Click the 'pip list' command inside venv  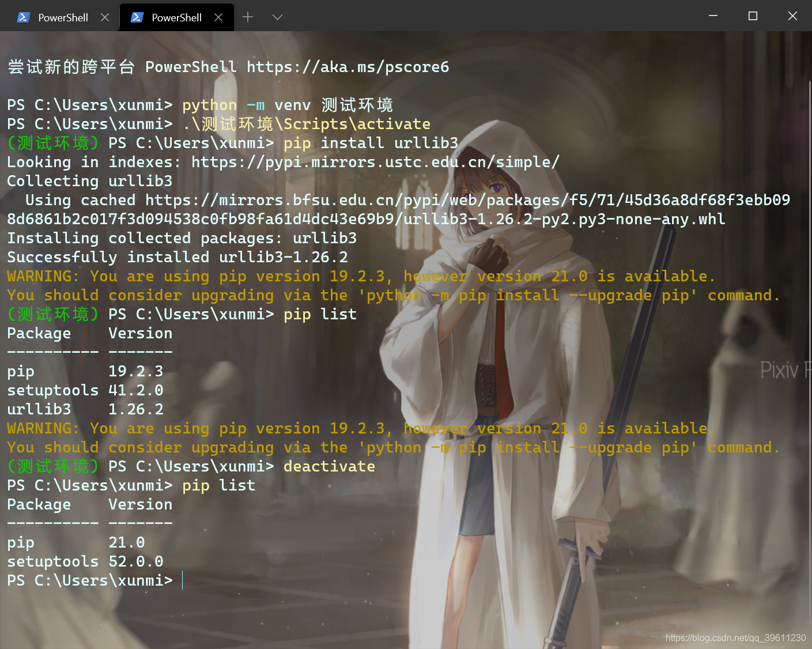(x=320, y=314)
